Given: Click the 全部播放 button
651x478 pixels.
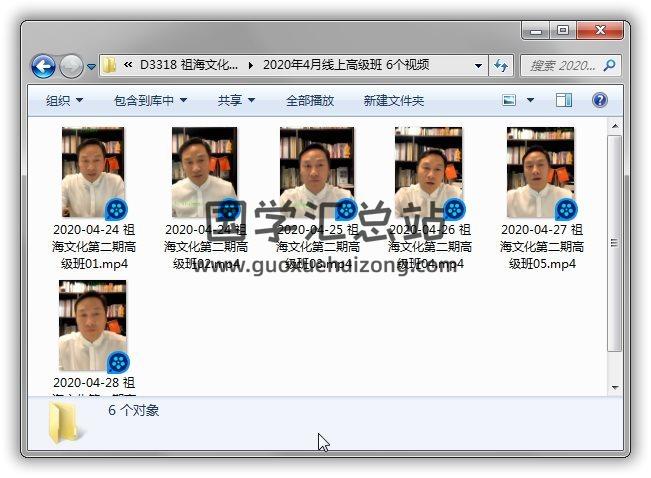Looking at the screenshot, I should 310,101.
